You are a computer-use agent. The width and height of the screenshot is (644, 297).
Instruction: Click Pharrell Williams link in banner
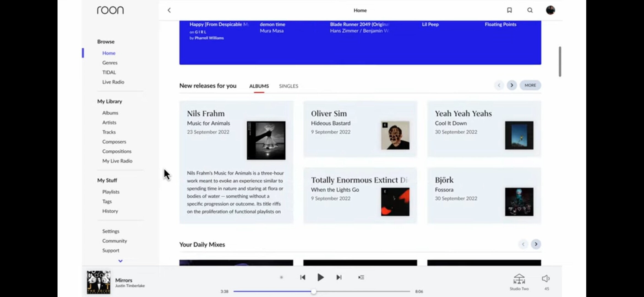(x=209, y=38)
